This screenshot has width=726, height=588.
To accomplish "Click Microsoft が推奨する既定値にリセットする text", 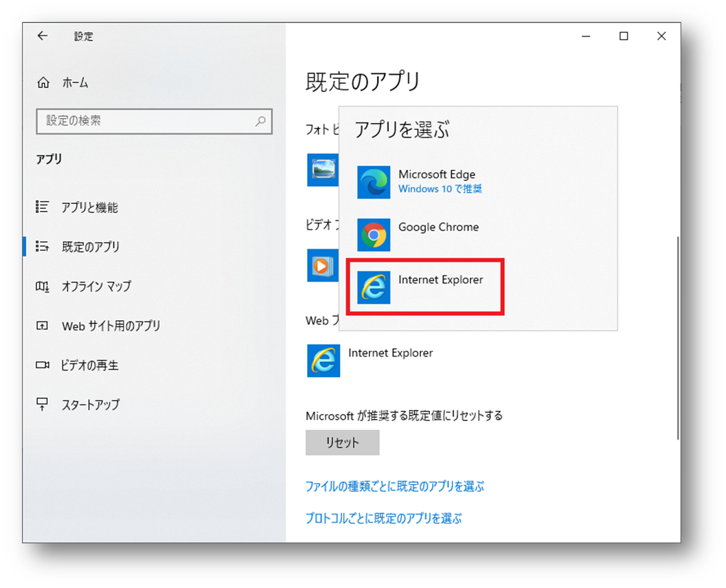I will [x=404, y=416].
